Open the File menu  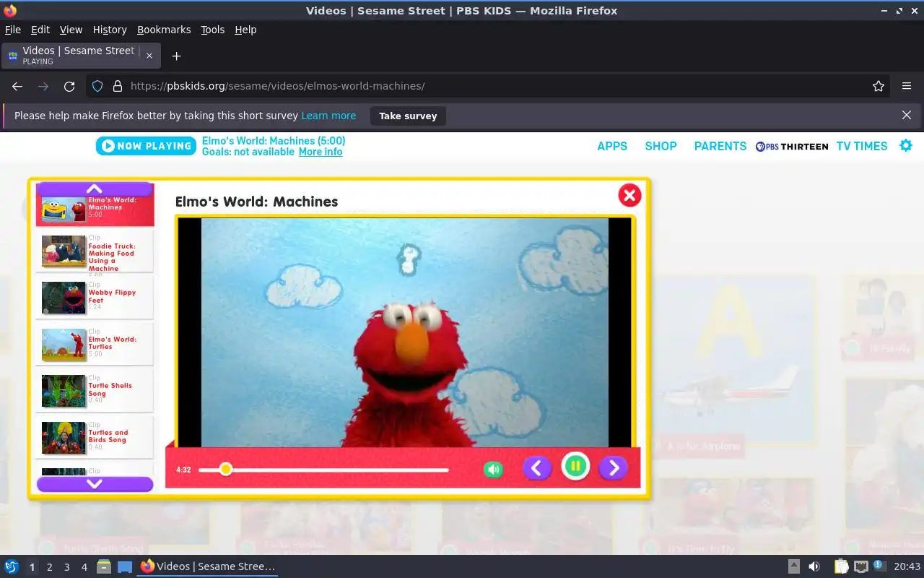point(13,30)
